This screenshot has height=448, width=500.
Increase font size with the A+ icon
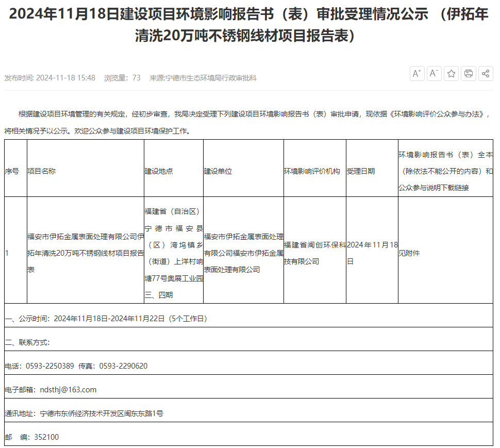(x=417, y=74)
